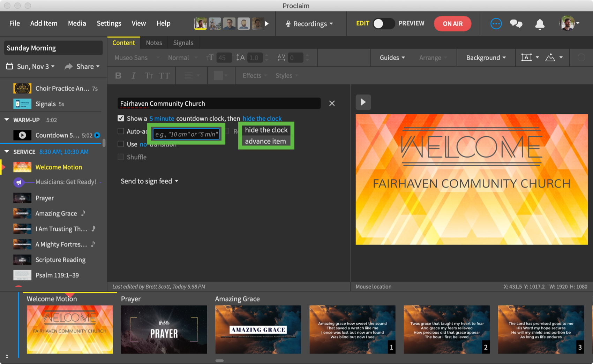Edit the Sunday Morning presentation title
This screenshot has width=593, height=364.
[53, 48]
